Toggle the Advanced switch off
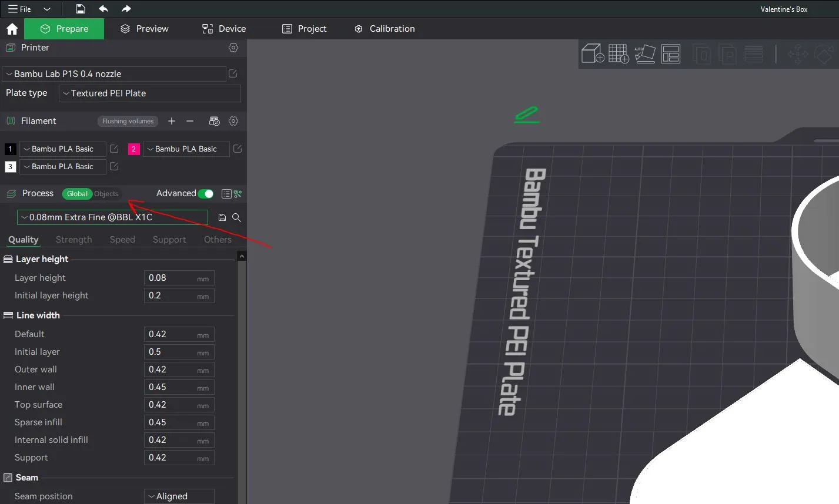This screenshot has height=504, width=839. tap(206, 194)
